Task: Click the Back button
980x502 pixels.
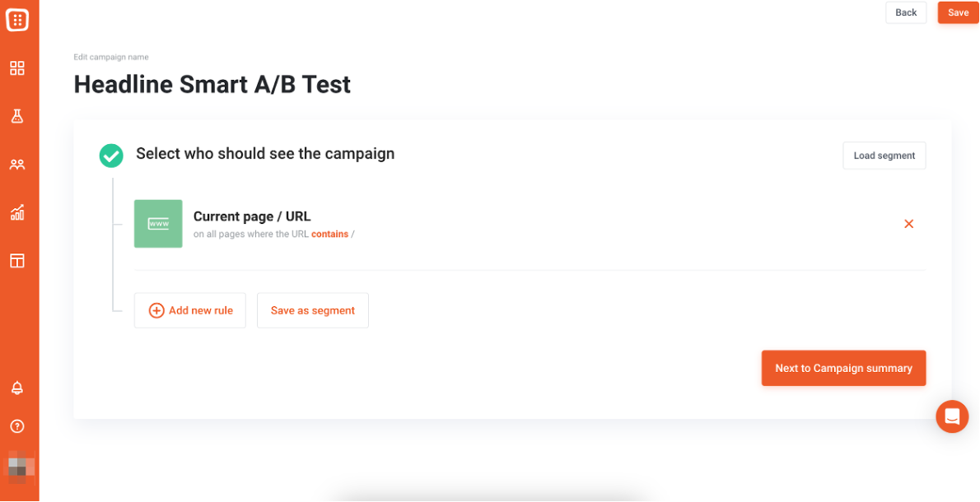Action: point(906,12)
